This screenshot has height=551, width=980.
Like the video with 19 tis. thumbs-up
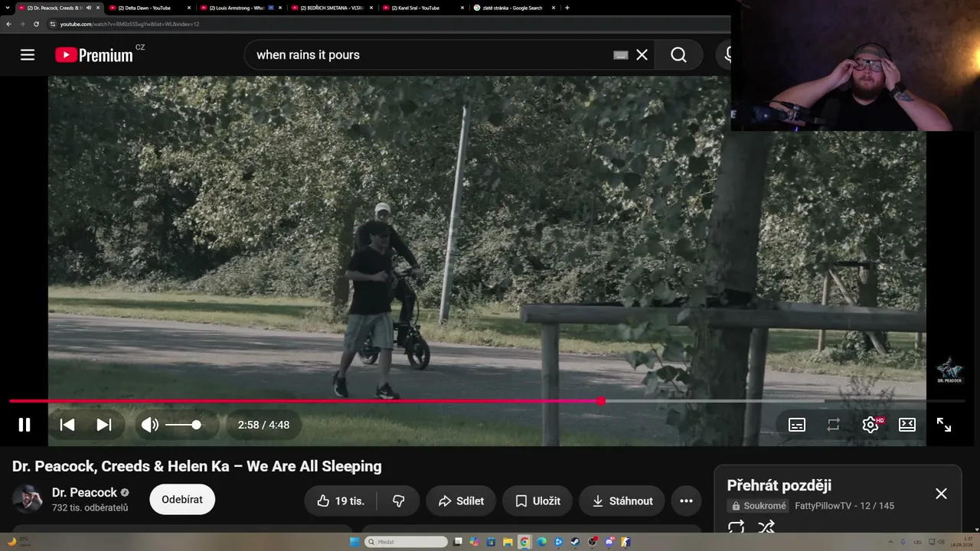coord(341,501)
